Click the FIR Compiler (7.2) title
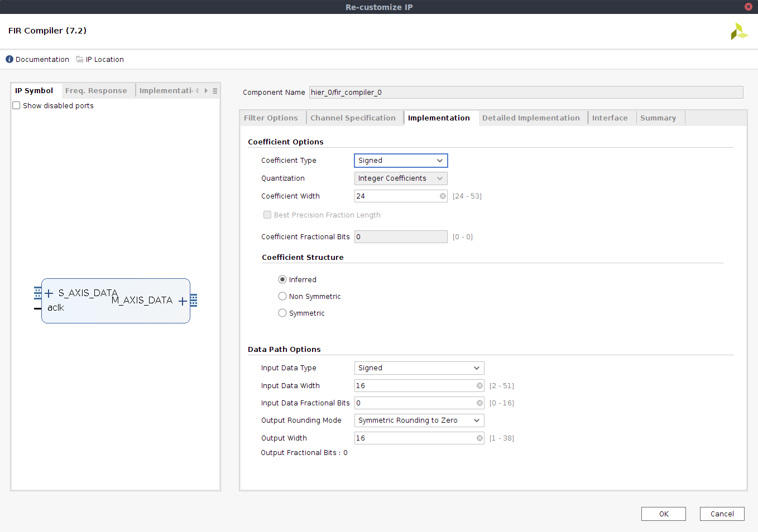Viewport: 758px width, 532px height. (x=47, y=31)
